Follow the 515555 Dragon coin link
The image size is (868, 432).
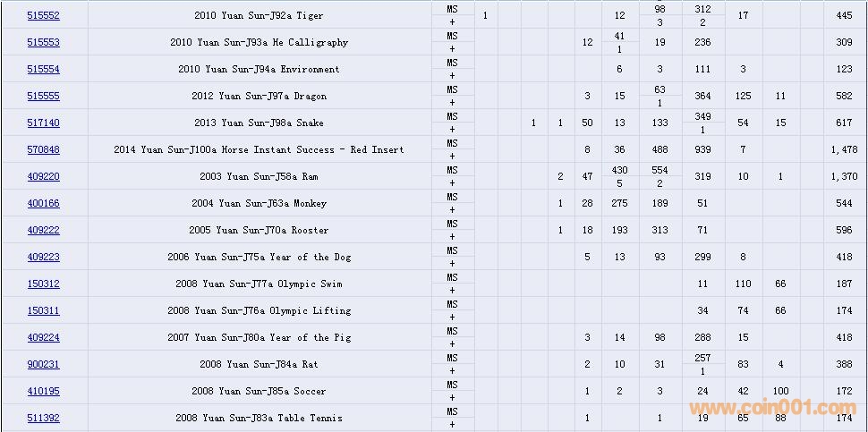pyautogui.click(x=43, y=96)
